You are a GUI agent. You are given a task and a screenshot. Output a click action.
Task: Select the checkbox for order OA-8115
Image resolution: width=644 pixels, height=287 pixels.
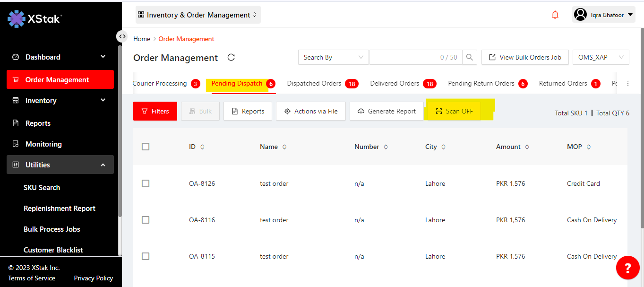(146, 256)
